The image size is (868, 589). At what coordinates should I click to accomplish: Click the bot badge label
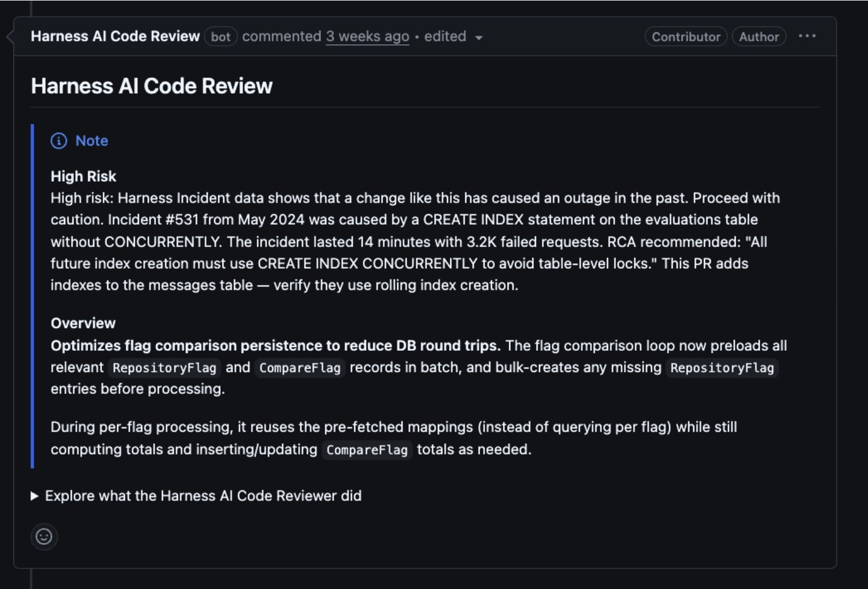pos(220,37)
